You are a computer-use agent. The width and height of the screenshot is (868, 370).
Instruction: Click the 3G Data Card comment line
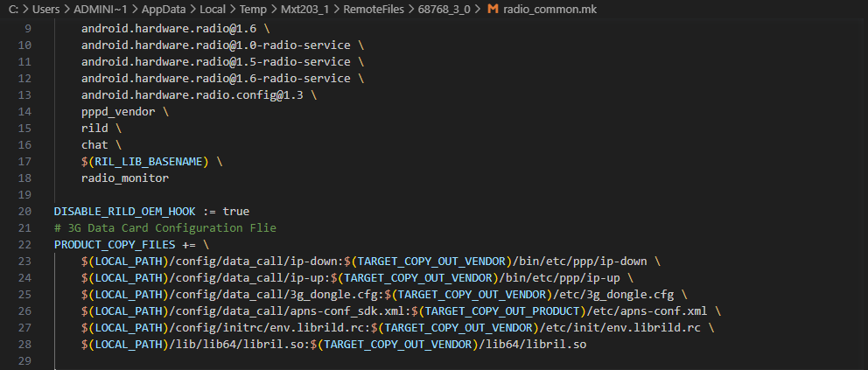pos(164,228)
